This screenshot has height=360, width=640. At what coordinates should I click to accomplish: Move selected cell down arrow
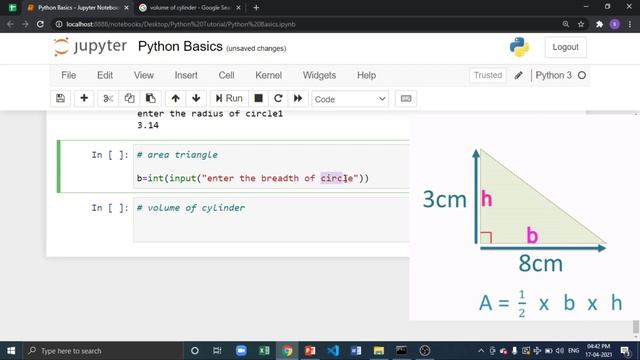[196, 98]
